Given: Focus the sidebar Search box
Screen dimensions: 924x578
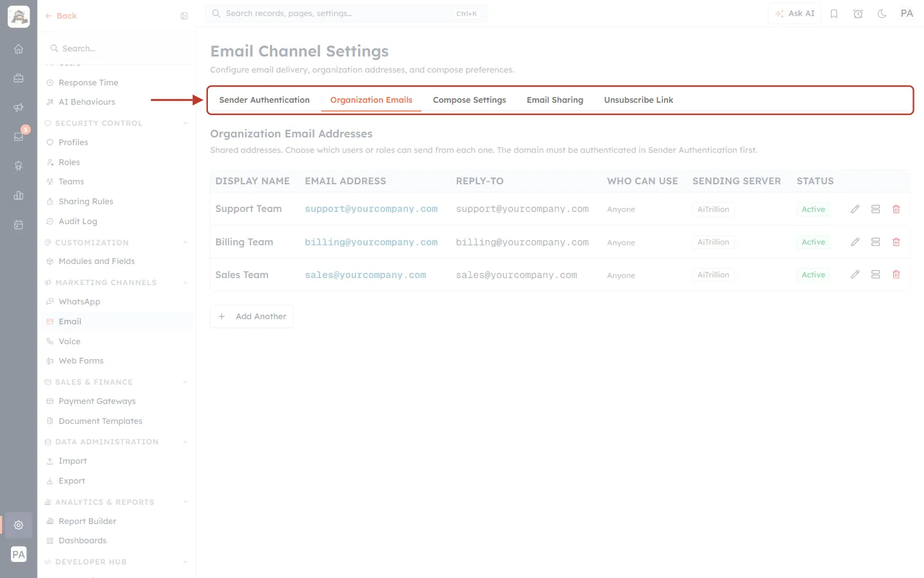Looking at the screenshot, I should [x=117, y=49].
